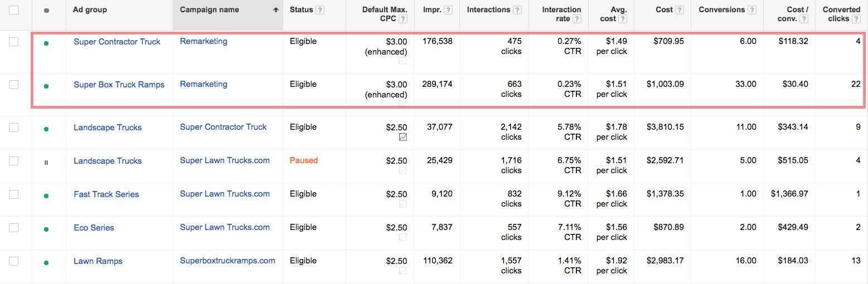This screenshot has height=284, width=868.
Task: Click bid simulator icon for Super Contractor Truck campaign's Landscape Trucks
Action: (x=403, y=137)
